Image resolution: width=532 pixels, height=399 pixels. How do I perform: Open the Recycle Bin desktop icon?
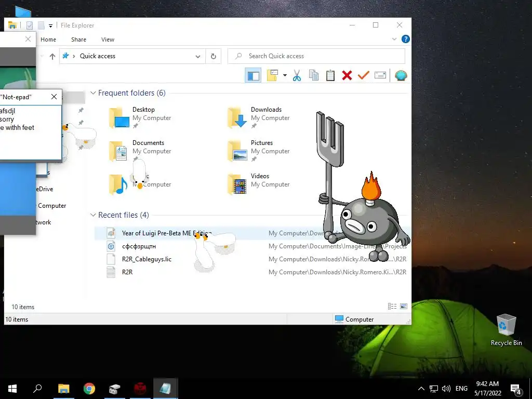(506, 330)
